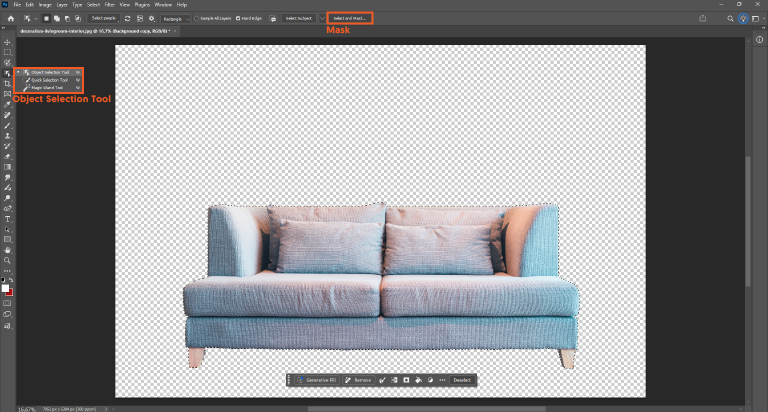The width and height of the screenshot is (768, 412).
Task: Select the Frame tool
Action: click(7, 94)
